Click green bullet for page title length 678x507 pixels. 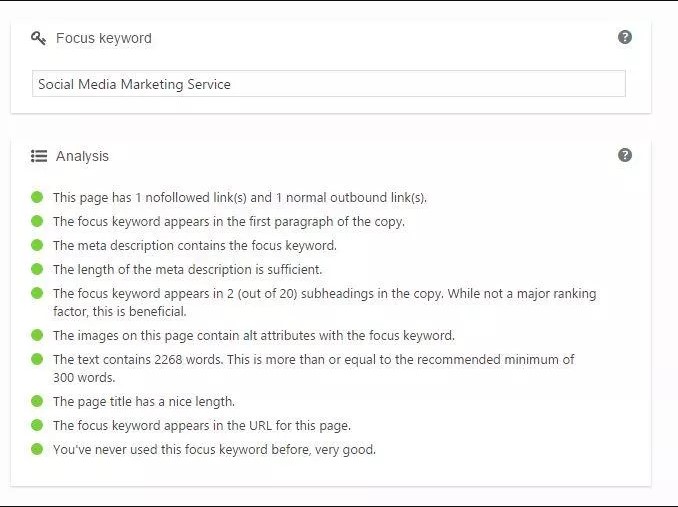tap(37, 401)
